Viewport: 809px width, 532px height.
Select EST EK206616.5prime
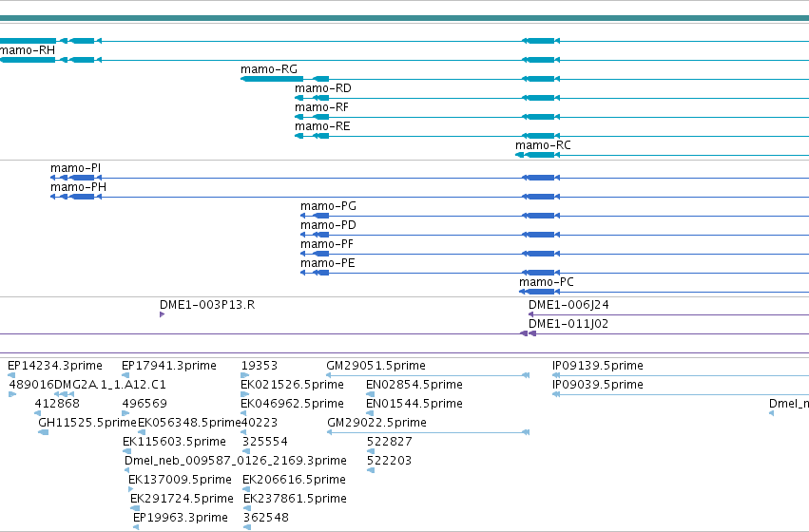coord(294,480)
